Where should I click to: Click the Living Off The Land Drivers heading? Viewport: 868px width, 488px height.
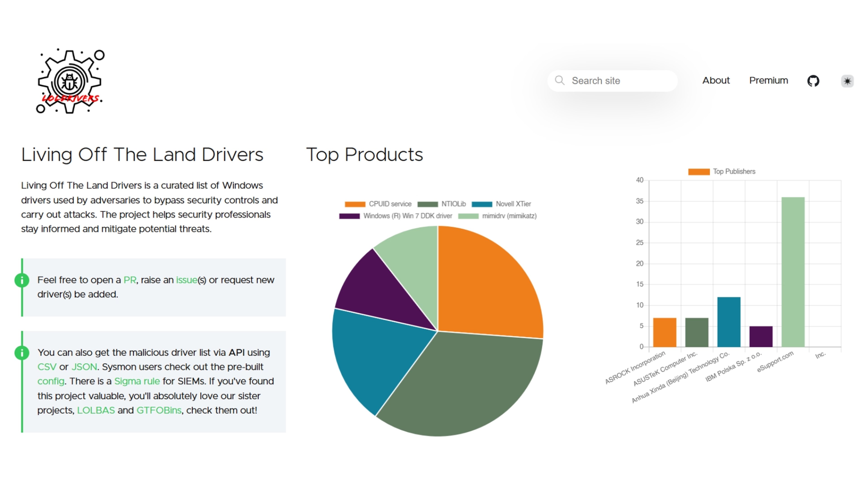click(142, 155)
